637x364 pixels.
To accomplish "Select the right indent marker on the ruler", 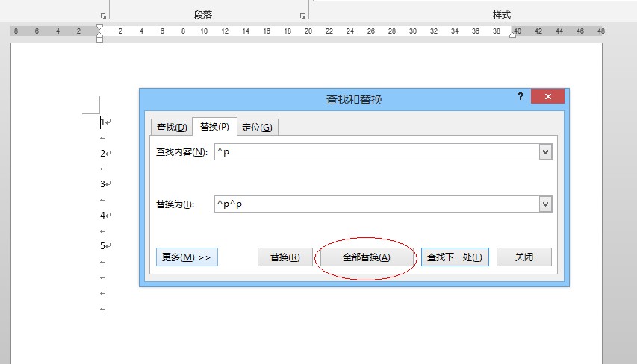I will pos(513,34).
